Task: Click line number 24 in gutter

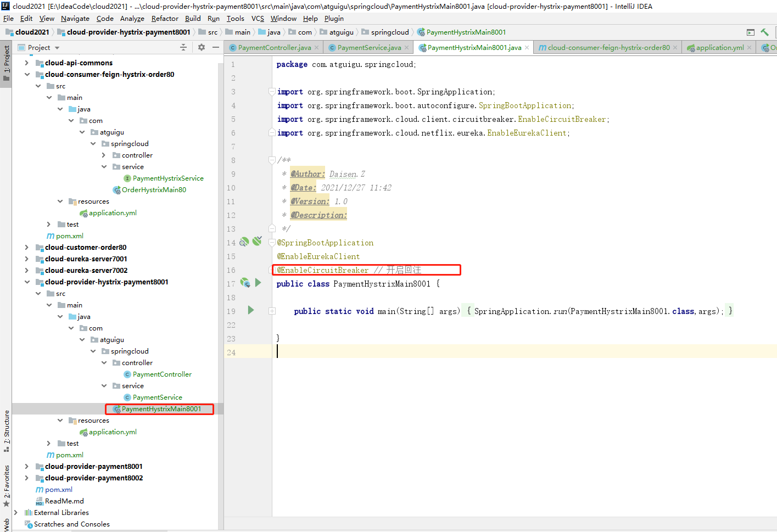Action: [231, 352]
